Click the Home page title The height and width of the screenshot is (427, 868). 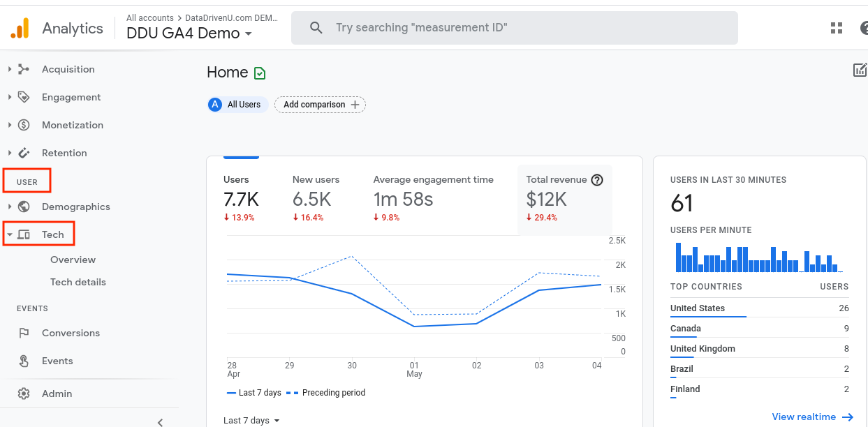tap(228, 73)
